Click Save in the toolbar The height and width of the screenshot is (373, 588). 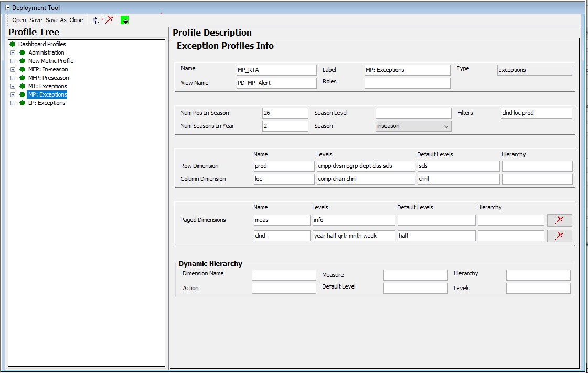click(x=36, y=20)
